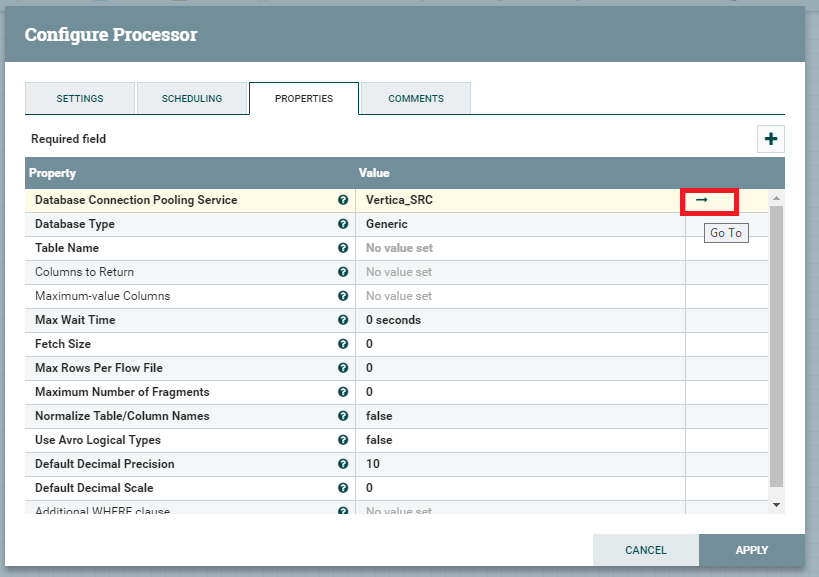The width and height of the screenshot is (819, 577).
Task: Apply the processor configuration
Action: 752,550
